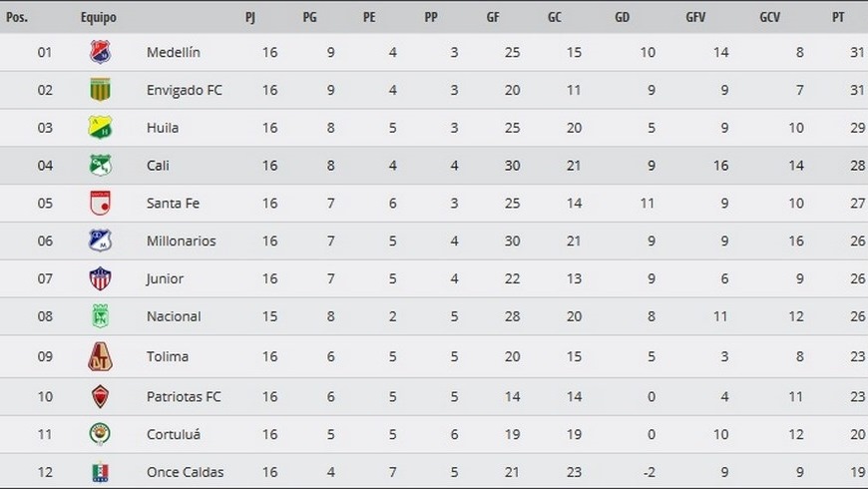868x489 pixels.
Task: Click the Tolima team crest icon
Action: click(x=100, y=356)
